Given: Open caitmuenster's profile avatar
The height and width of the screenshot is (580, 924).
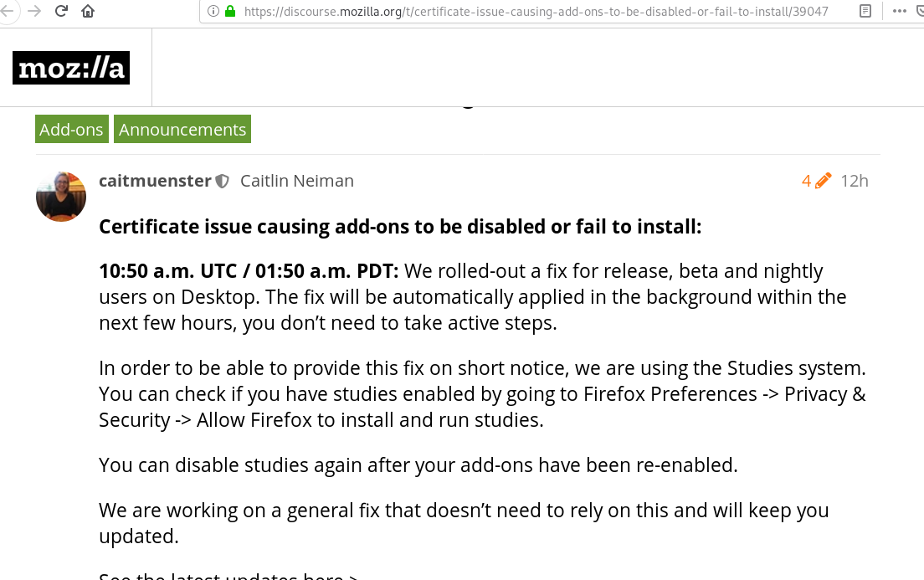Looking at the screenshot, I should pos(61,197).
